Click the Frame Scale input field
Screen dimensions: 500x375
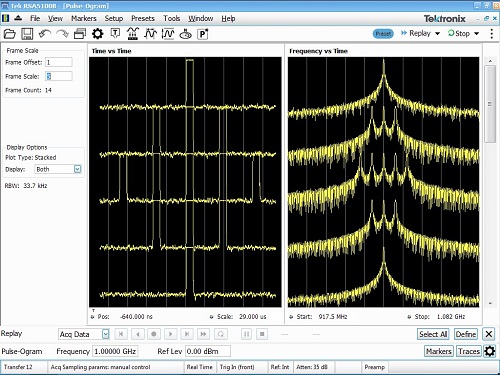59,76
